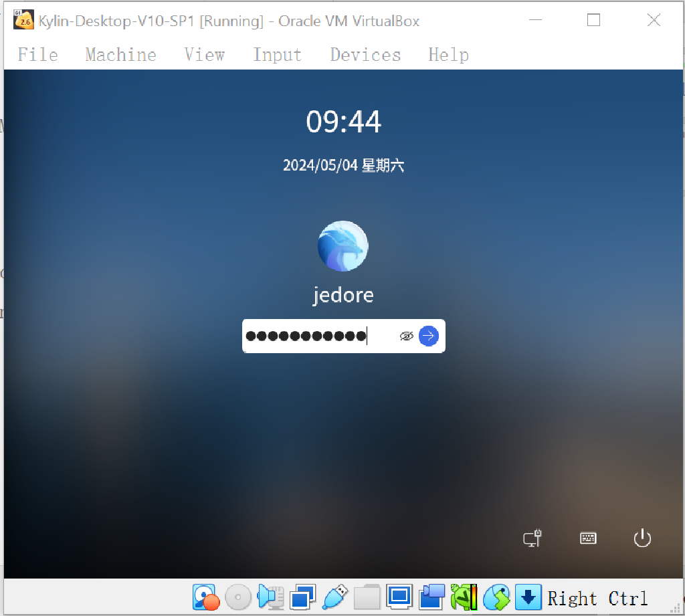Viewport: 685px width, 616px height.
Task: Click the jedore user avatar
Action: pyautogui.click(x=343, y=246)
